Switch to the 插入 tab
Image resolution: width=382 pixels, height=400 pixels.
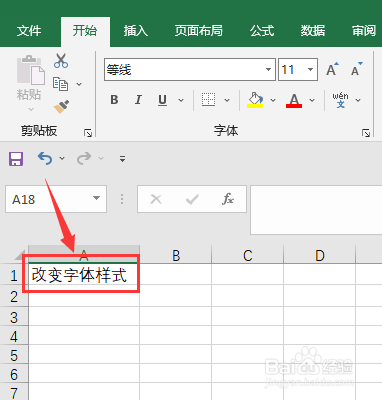(136, 31)
